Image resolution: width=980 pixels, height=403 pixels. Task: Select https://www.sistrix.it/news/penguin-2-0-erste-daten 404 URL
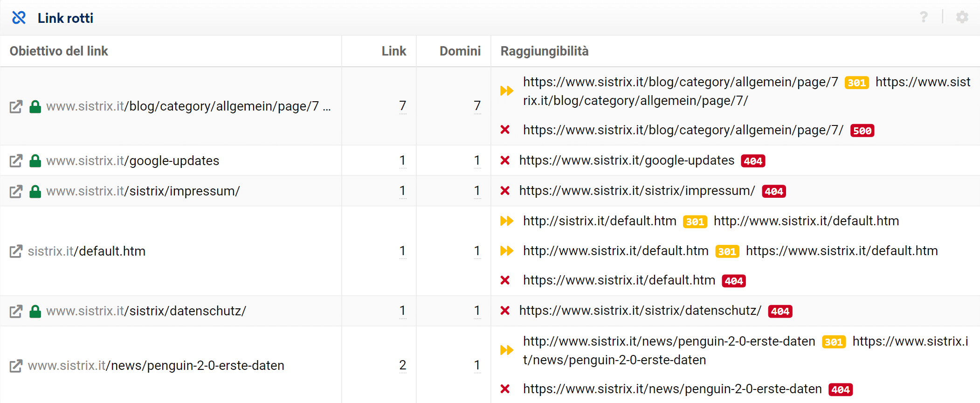click(672, 389)
